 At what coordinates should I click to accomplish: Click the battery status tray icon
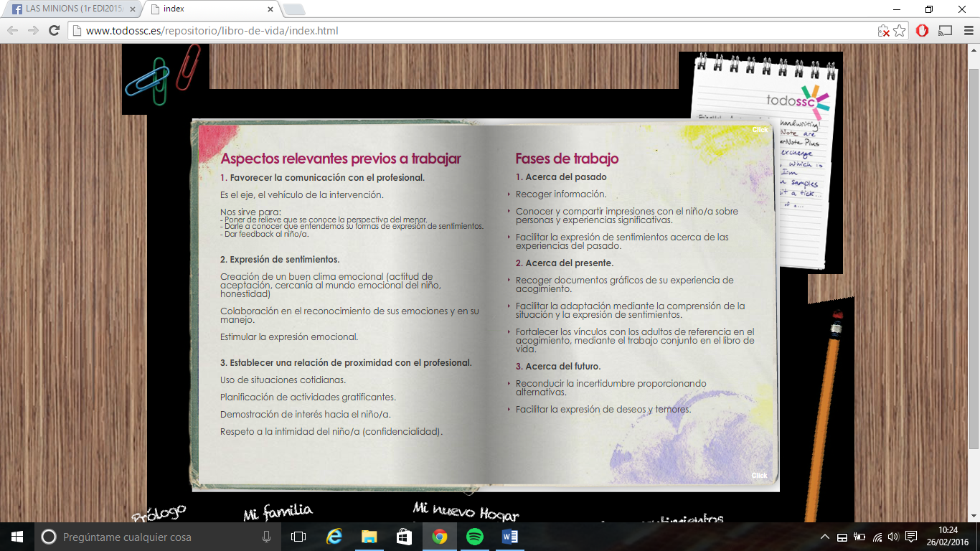click(859, 537)
